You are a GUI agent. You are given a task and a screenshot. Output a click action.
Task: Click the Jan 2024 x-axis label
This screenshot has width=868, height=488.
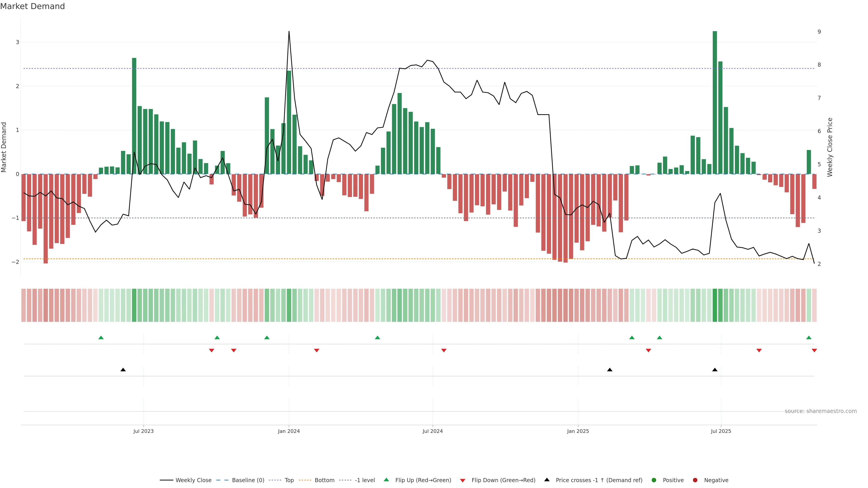pyautogui.click(x=289, y=431)
